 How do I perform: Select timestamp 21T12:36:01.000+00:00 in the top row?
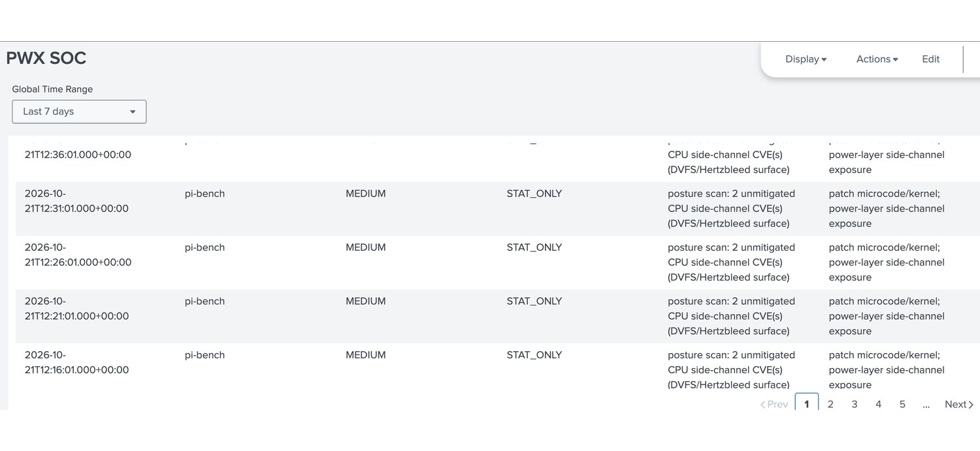click(78, 155)
